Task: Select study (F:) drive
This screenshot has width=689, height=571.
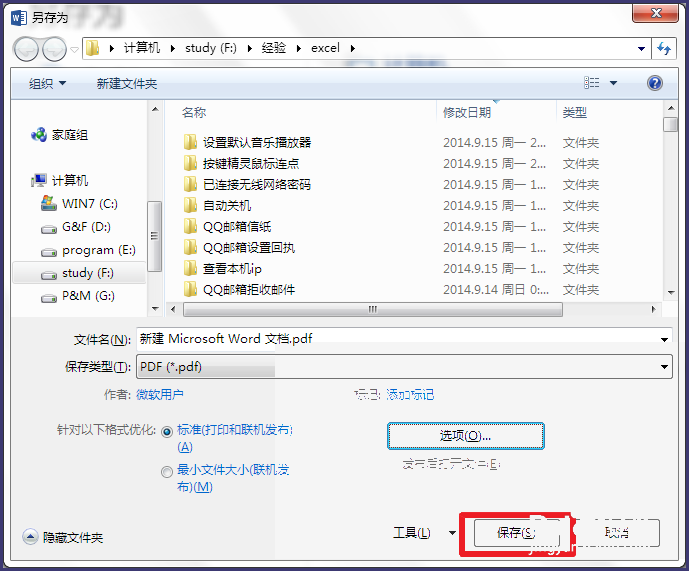Action: click(x=79, y=273)
